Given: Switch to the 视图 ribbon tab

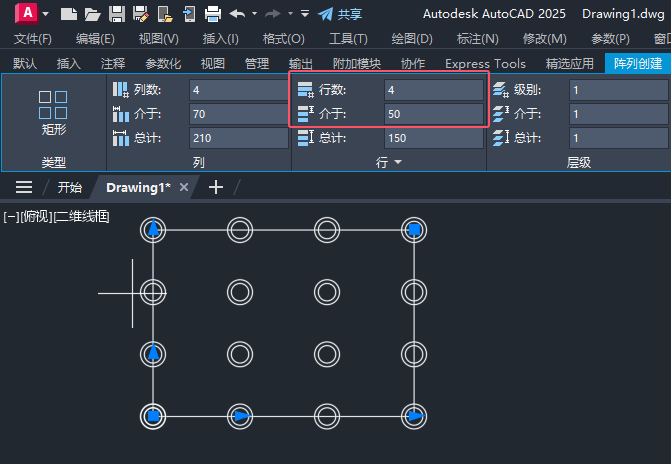Looking at the screenshot, I should (x=213, y=64).
